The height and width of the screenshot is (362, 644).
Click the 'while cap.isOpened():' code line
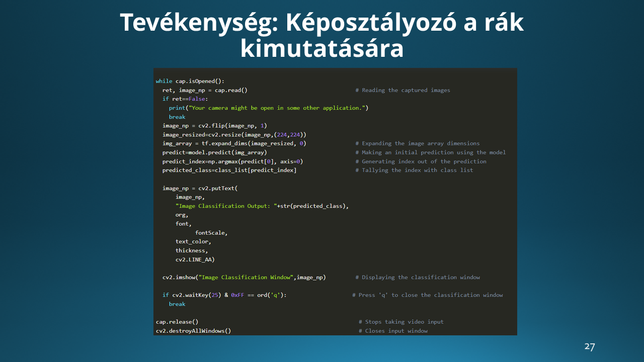[x=190, y=81]
